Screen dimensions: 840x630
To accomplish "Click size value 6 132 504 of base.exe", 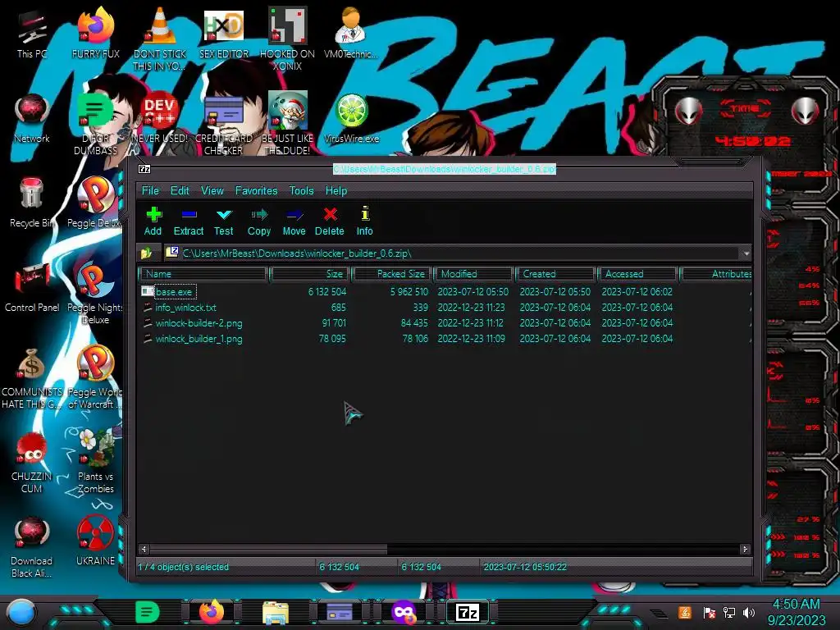I will (326, 292).
